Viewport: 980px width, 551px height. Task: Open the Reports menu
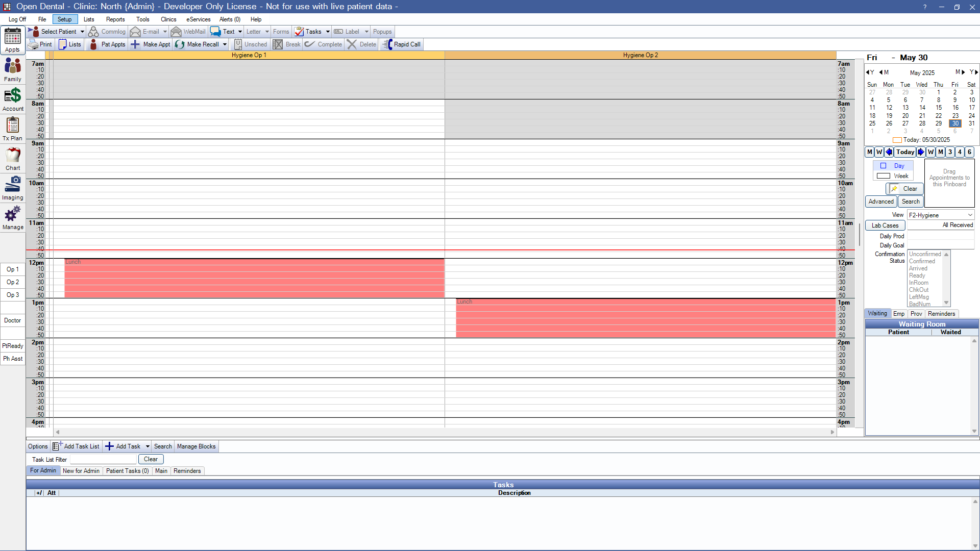click(115, 19)
